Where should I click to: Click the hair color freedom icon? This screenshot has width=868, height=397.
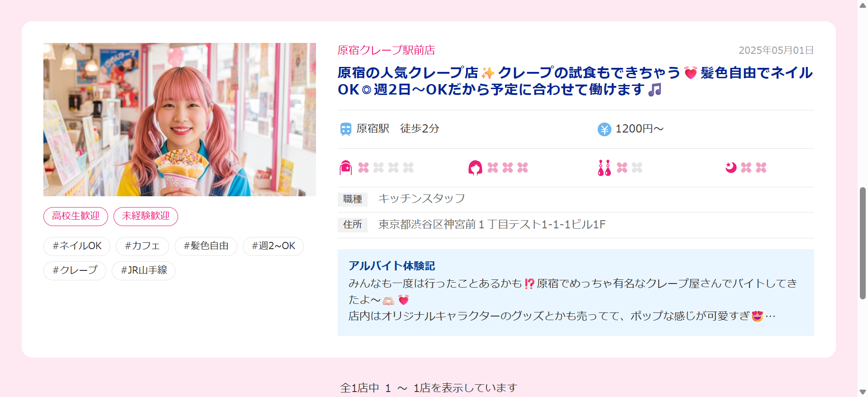pyautogui.click(x=475, y=168)
